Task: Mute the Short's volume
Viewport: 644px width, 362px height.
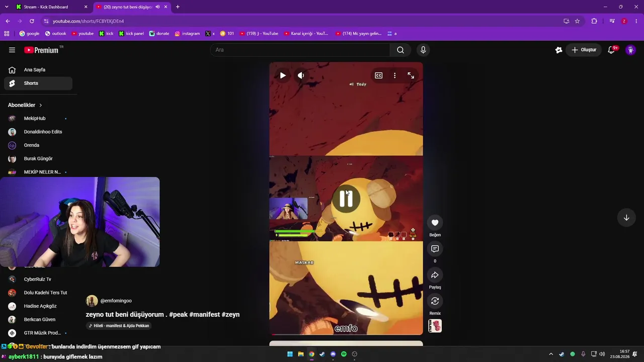Action: pos(301,75)
